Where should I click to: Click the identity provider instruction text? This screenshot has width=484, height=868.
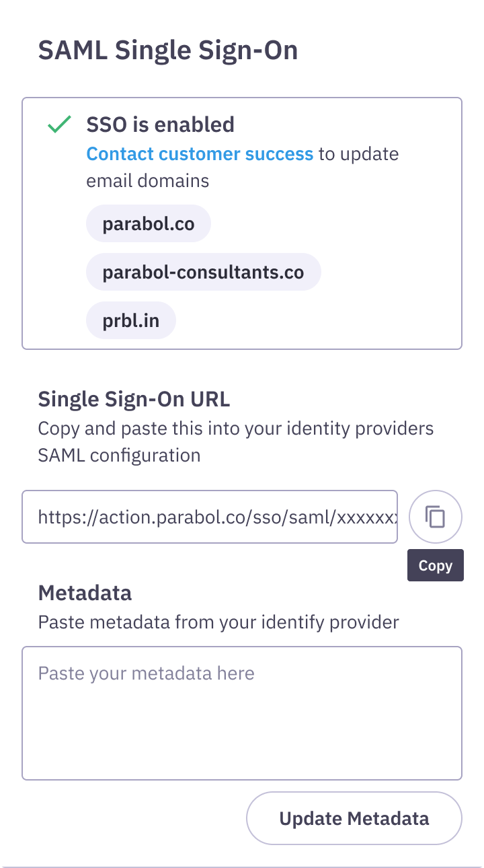click(236, 441)
